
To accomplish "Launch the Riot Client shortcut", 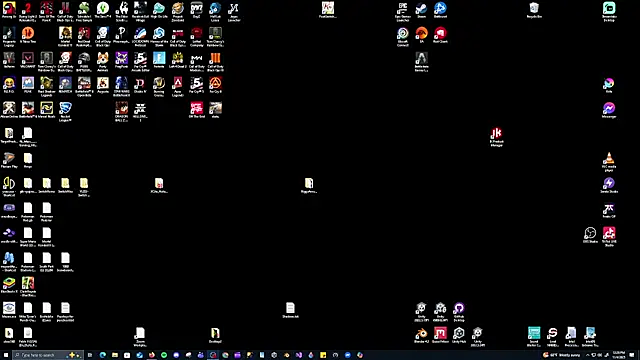I will click(440, 35).
